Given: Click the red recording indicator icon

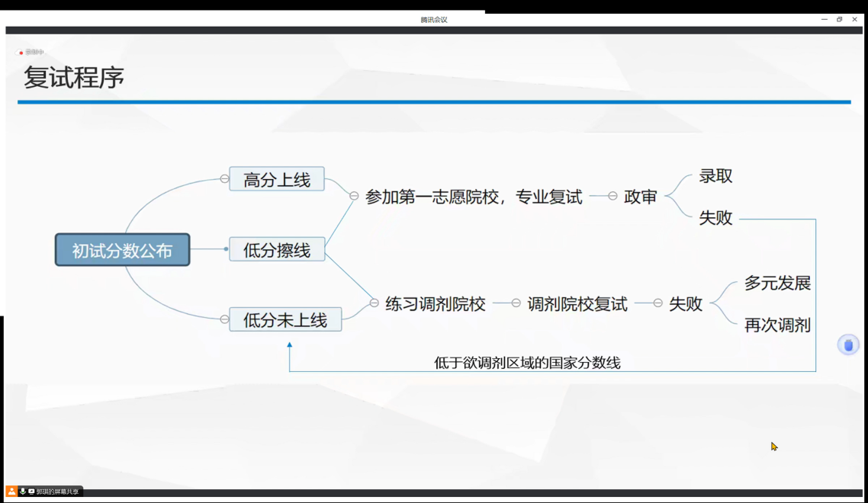Looking at the screenshot, I should pyautogui.click(x=21, y=53).
